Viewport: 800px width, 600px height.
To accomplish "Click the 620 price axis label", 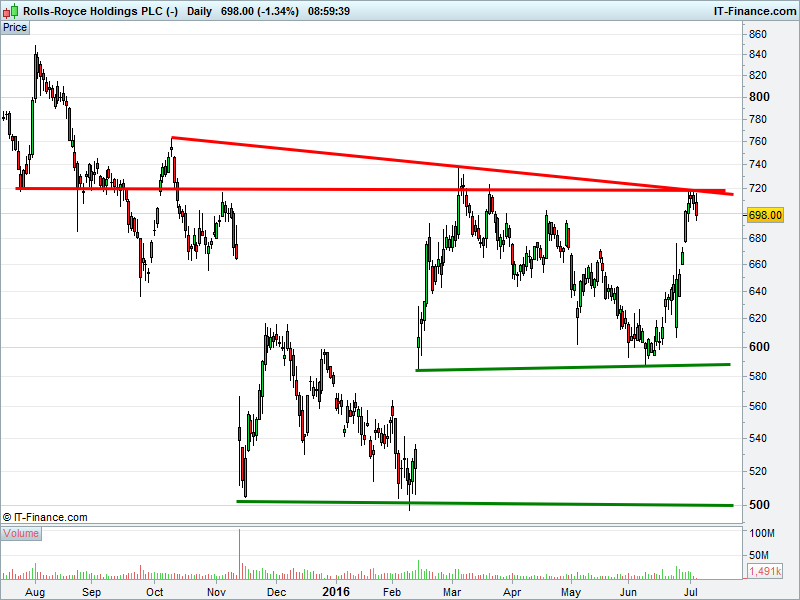I will pos(758,318).
